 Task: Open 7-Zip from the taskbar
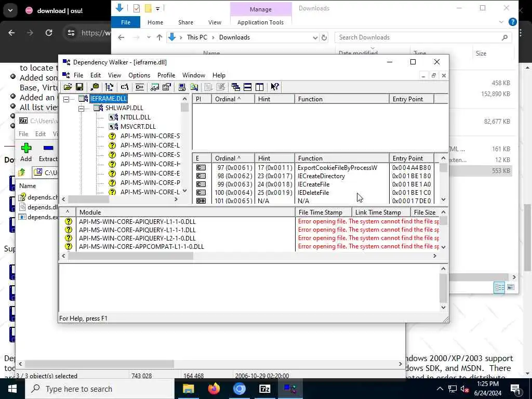coord(264,389)
